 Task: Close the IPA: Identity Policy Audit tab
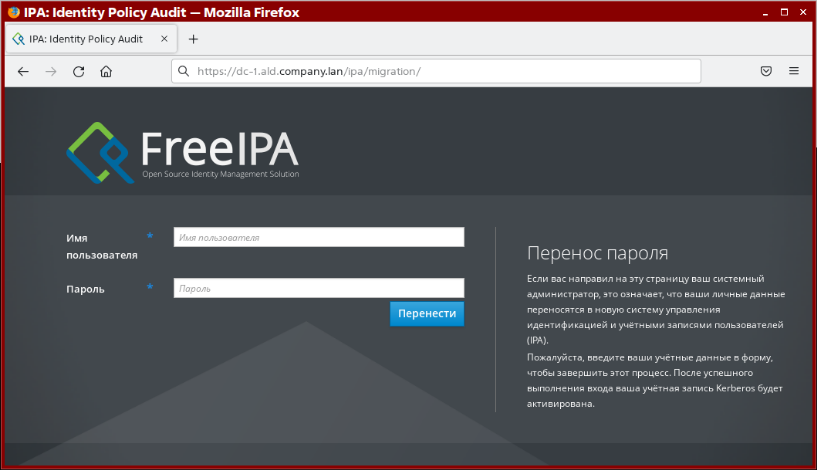tap(164, 39)
